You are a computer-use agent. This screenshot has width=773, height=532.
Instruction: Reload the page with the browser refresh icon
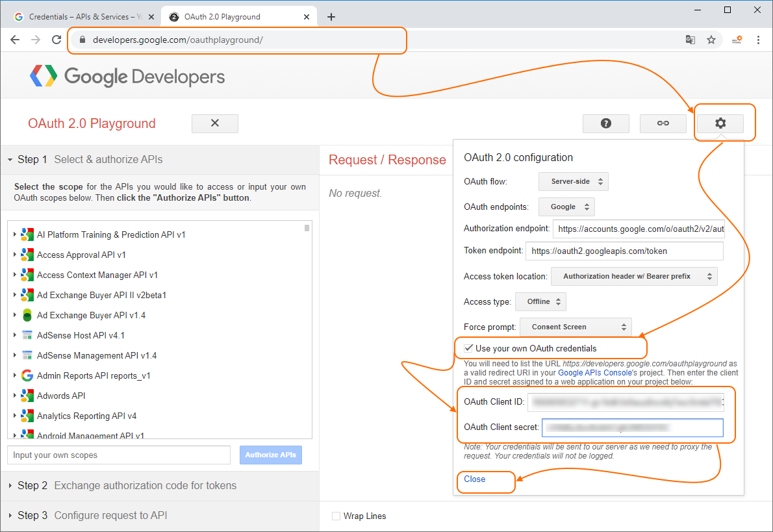(x=57, y=40)
